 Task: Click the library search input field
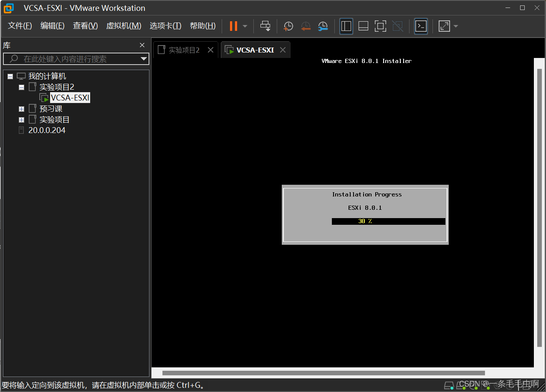click(76, 59)
